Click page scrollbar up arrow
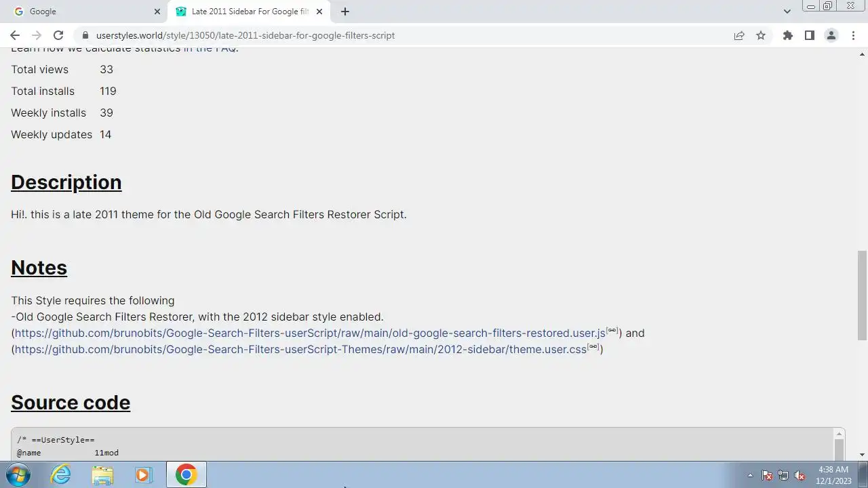The image size is (868, 488). pos(862,54)
